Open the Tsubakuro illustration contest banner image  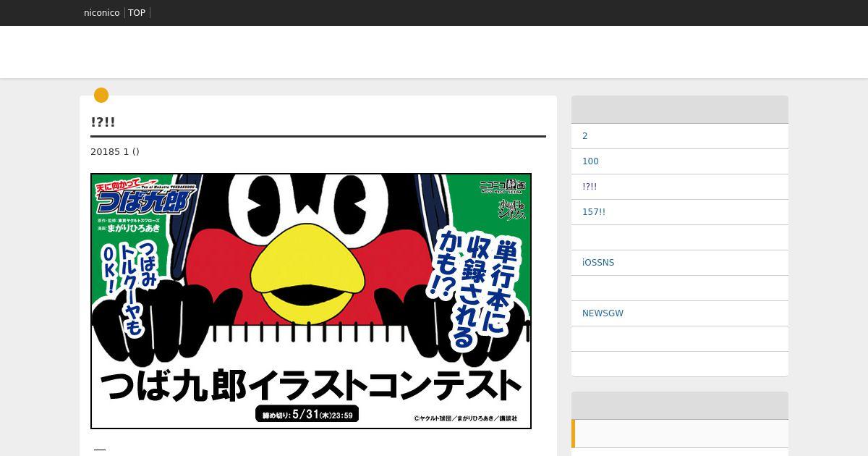click(311, 301)
